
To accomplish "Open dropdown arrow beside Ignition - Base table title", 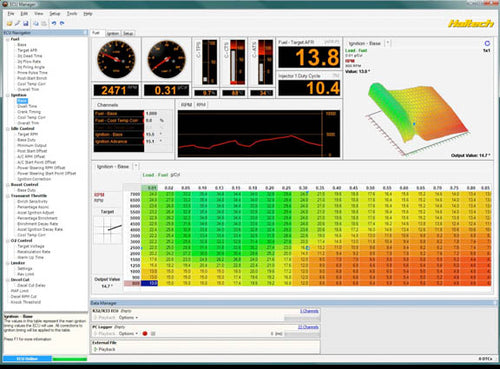I will [x=136, y=166].
